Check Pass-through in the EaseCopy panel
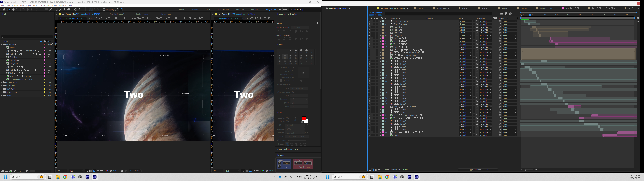Viewport: 644px width, 181px height. point(297,167)
